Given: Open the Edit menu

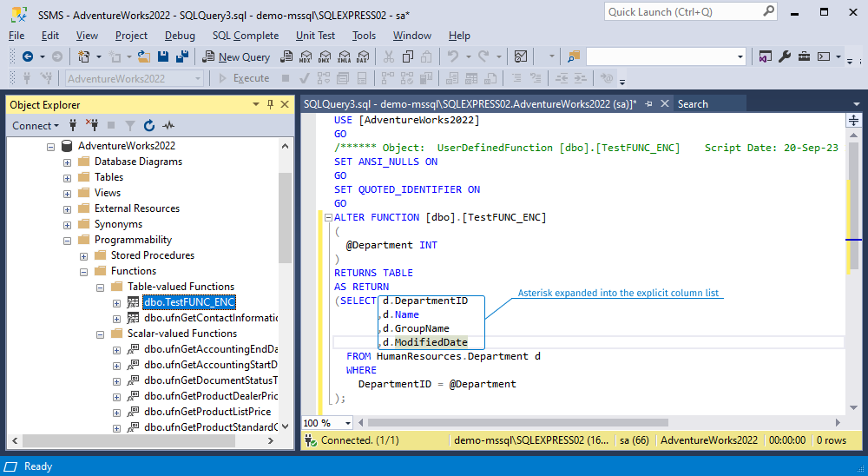Looking at the screenshot, I should point(49,36).
